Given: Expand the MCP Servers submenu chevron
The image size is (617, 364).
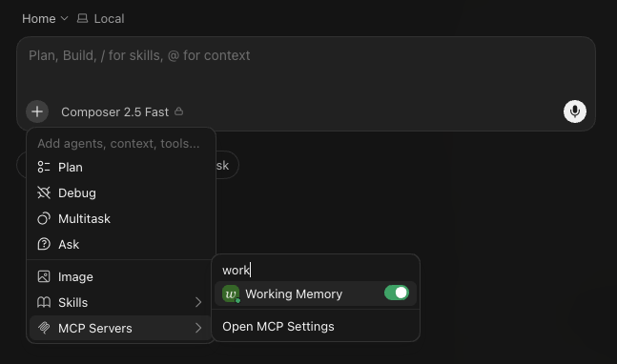Looking at the screenshot, I should pos(198,328).
